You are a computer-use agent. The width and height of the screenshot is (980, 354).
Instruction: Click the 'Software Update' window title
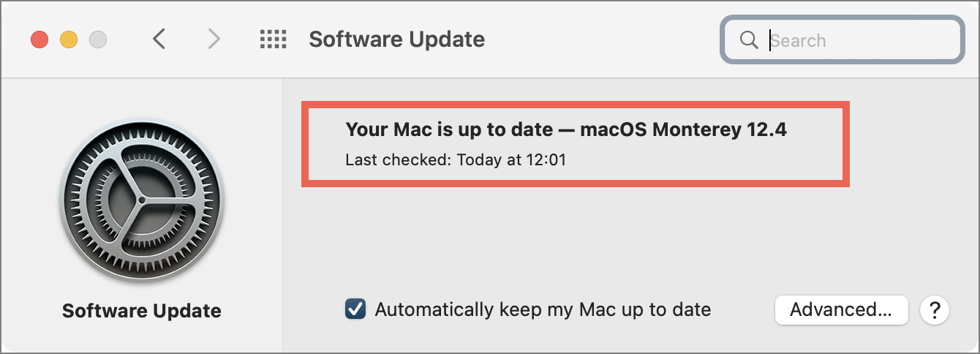tap(396, 39)
